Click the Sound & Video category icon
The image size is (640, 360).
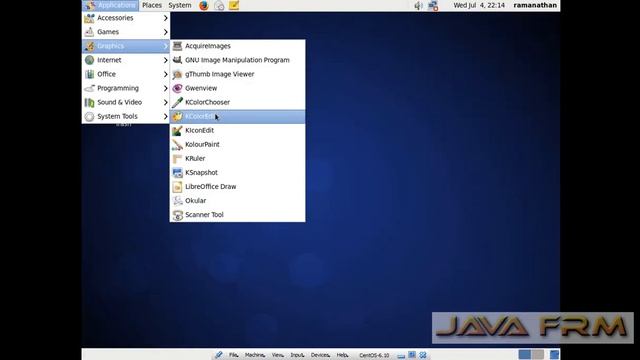pyautogui.click(x=89, y=102)
